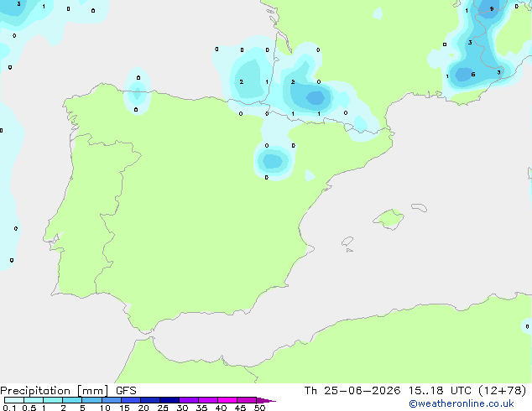This screenshot has width=532, height=411.
Task: Click the 'Precipitation [mm] GFS' title text
Action: coord(68,391)
